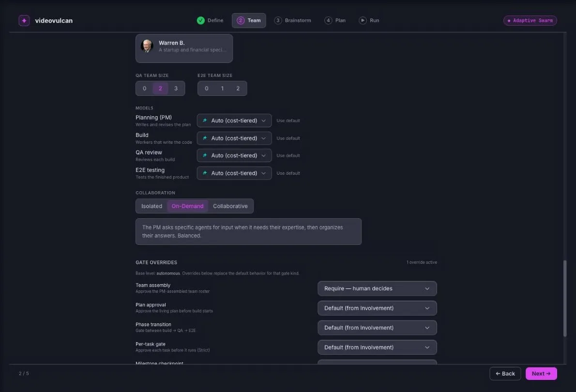This screenshot has height=392, width=576.
Task: Set E2E team size to 1
Action: 222,89
